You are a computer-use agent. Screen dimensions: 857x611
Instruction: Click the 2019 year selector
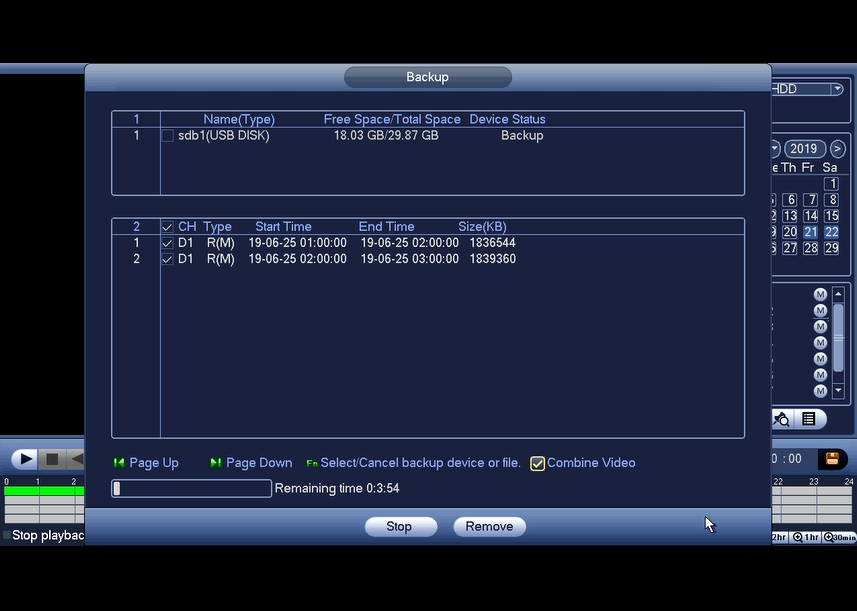click(x=803, y=149)
